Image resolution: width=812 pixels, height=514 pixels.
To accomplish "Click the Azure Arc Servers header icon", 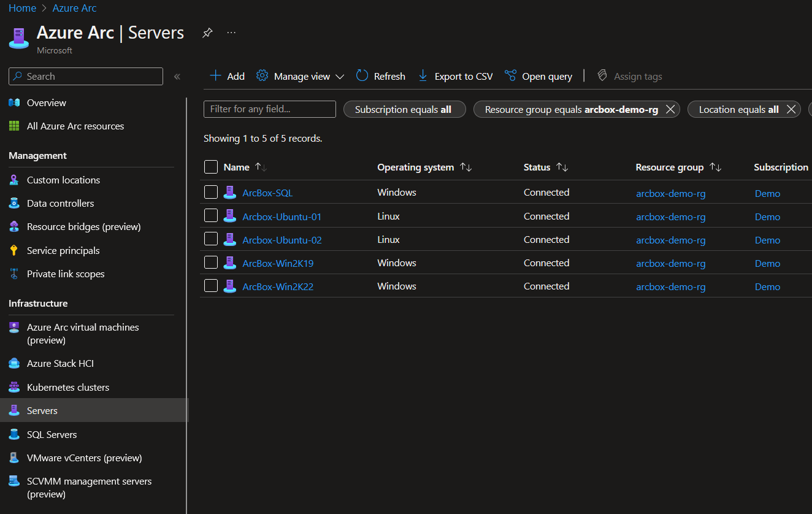I will coord(19,37).
